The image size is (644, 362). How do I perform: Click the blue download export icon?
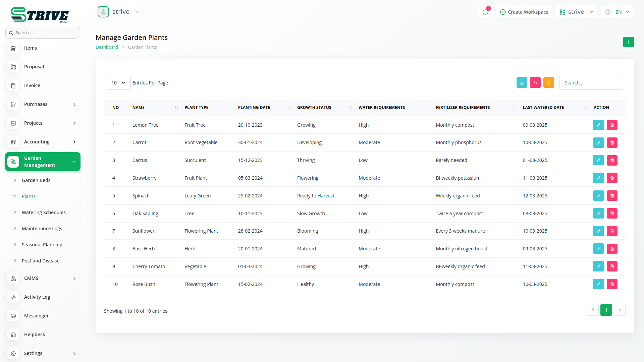[522, 83]
